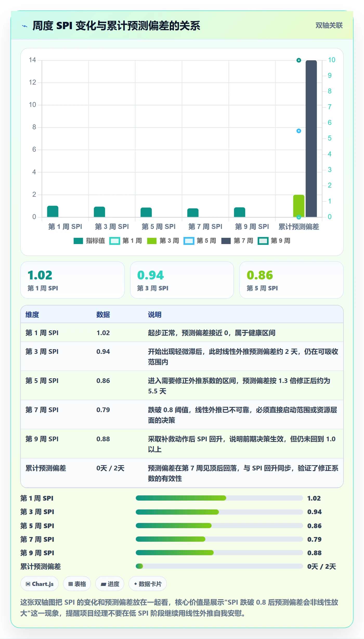
Task: Click the 第 1 周 SPI progress bar
Action: tap(219, 498)
